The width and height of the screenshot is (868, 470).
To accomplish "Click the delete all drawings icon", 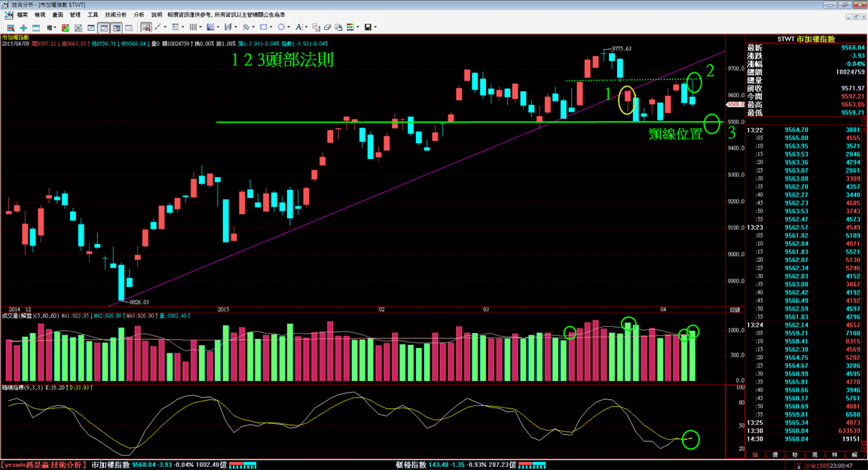I will [x=338, y=27].
